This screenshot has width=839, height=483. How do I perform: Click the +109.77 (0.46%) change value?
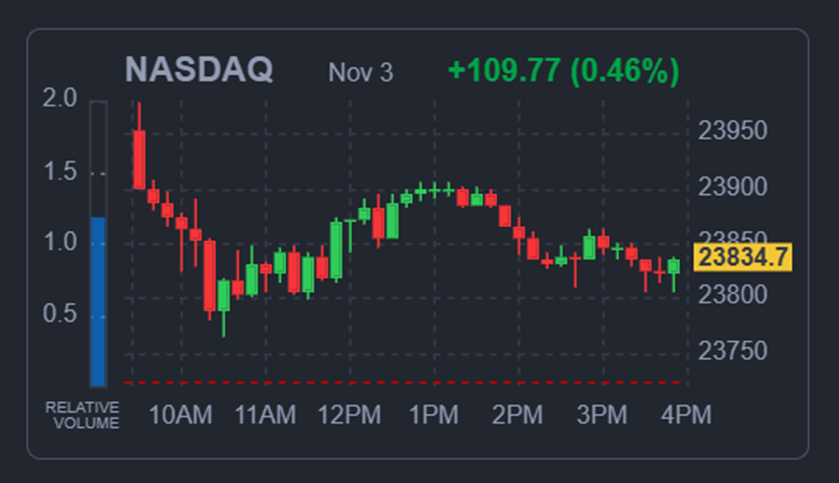(563, 71)
